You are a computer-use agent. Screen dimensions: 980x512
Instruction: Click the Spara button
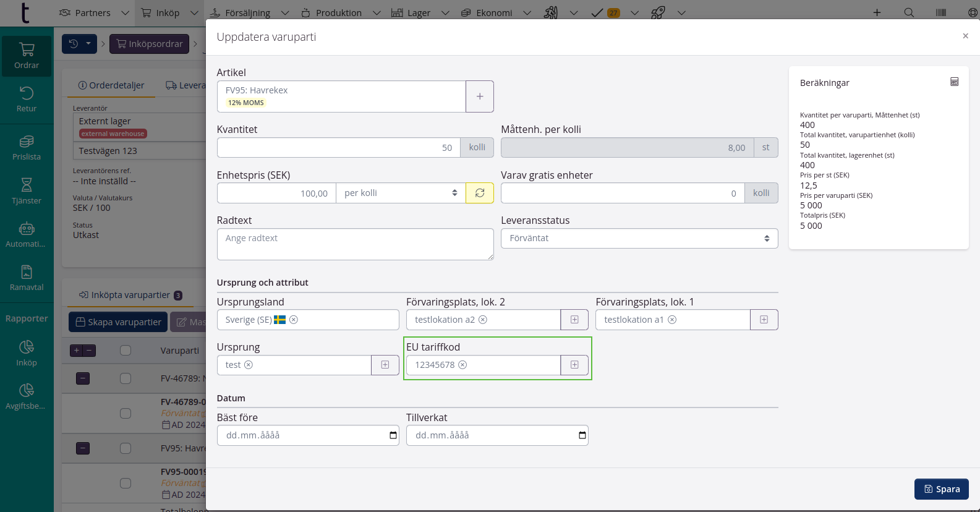(x=941, y=489)
